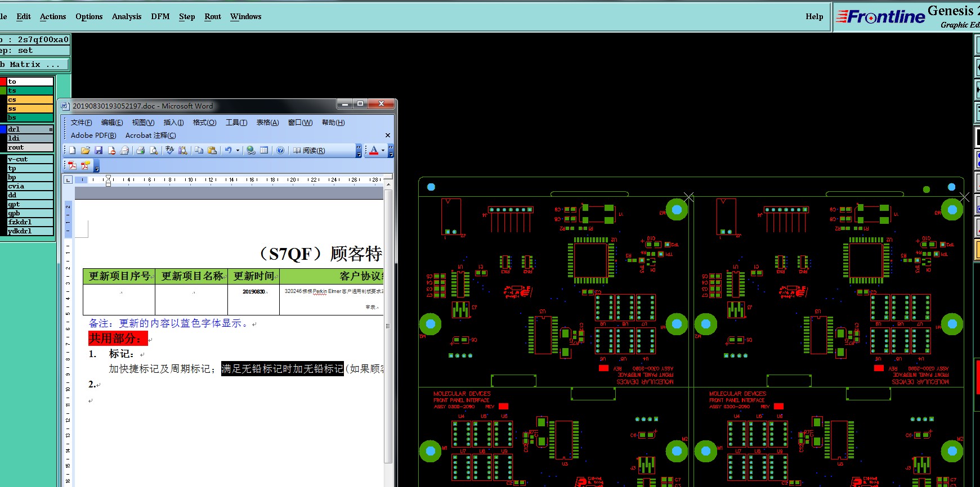Click the 阅读(R) Reading layout button

[x=309, y=150]
